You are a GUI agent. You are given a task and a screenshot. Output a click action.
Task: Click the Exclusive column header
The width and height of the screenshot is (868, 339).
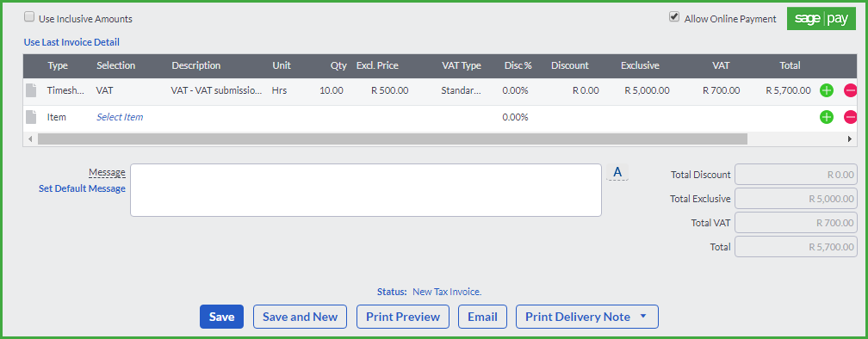[640, 65]
